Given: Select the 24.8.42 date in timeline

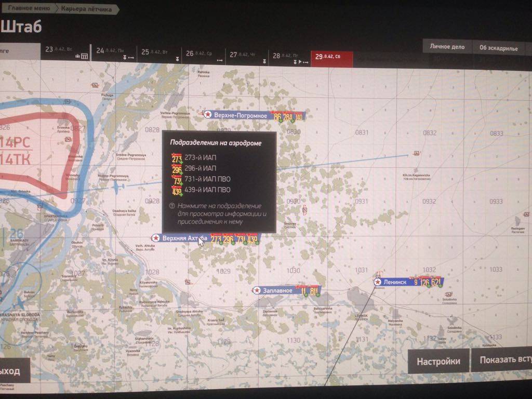Looking at the screenshot, I should [x=114, y=52].
